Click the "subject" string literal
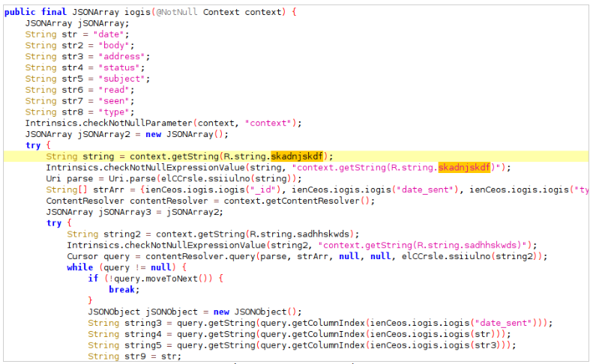The image size is (593, 364). (x=121, y=79)
